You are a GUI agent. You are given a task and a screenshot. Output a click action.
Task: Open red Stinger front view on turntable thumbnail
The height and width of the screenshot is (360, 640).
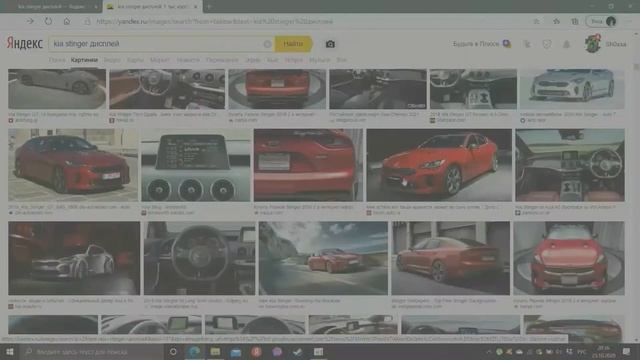pyautogui.click(x=569, y=258)
